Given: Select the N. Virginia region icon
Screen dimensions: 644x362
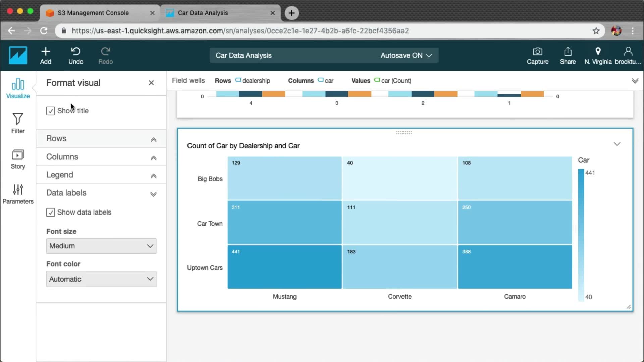Looking at the screenshot, I should 598,52.
